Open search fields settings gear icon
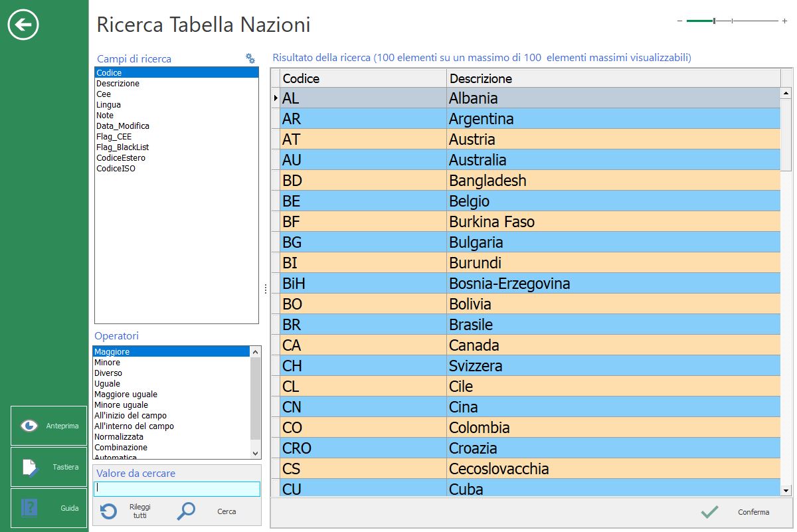 [x=250, y=58]
